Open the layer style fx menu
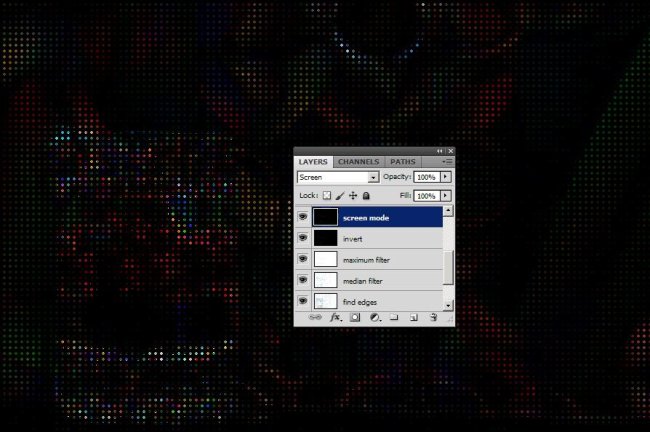 tap(335, 318)
